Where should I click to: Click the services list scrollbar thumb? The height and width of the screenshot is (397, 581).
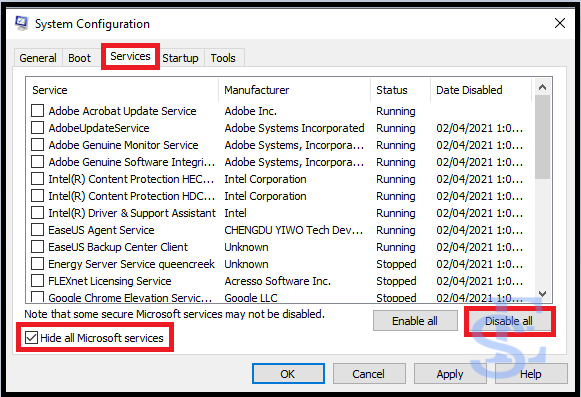(542, 138)
